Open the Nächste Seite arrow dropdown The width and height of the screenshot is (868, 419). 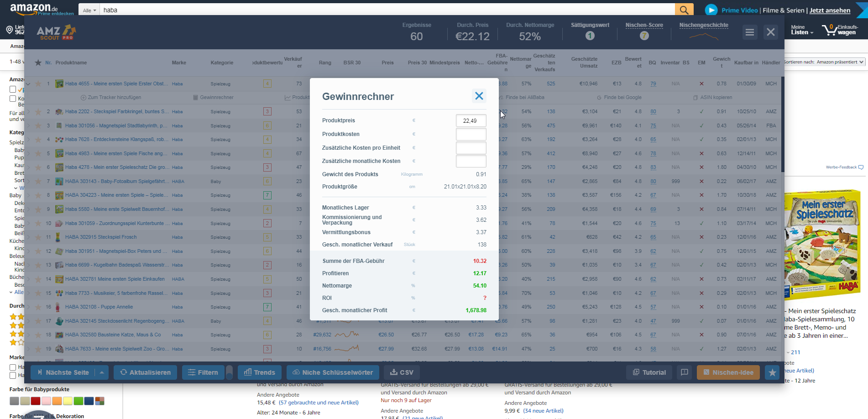click(102, 372)
